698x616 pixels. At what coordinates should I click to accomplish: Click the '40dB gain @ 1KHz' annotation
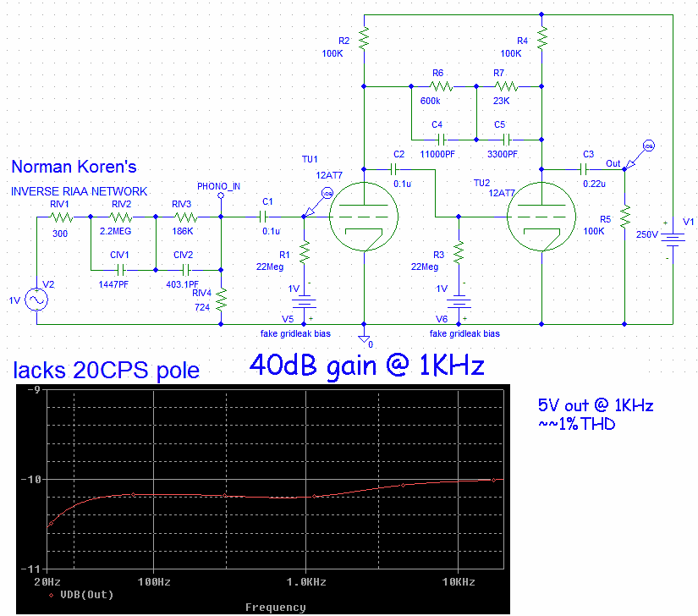tap(367, 366)
